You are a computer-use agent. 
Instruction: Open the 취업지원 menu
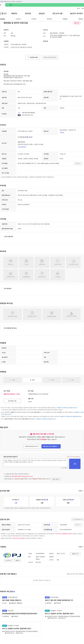[x=28, y=13]
